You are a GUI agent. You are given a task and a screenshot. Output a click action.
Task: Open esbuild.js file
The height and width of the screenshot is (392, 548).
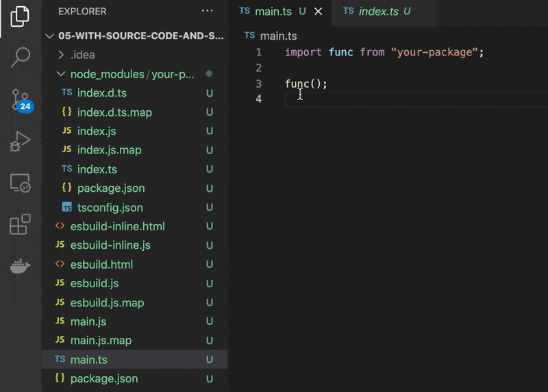tap(134, 283)
